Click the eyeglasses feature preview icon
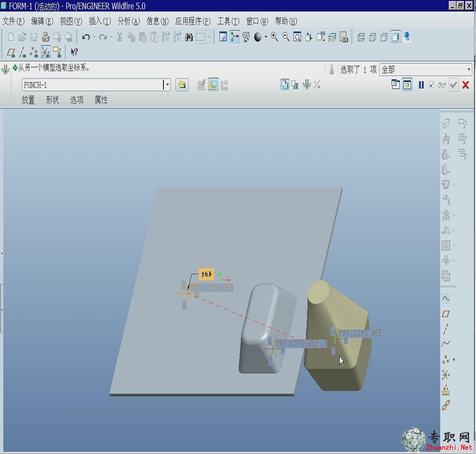The height and width of the screenshot is (454, 476). (x=442, y=85)
